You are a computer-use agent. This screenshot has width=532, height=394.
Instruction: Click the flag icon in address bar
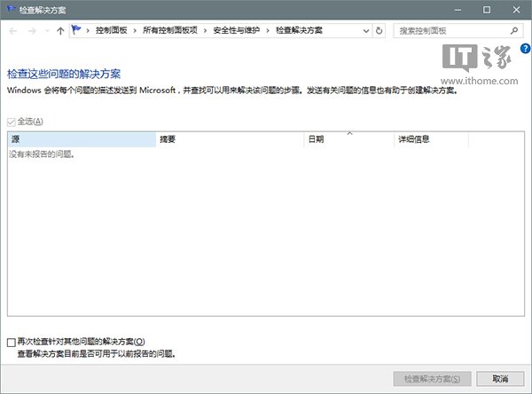pyautogui.click(x=76, y=31)
